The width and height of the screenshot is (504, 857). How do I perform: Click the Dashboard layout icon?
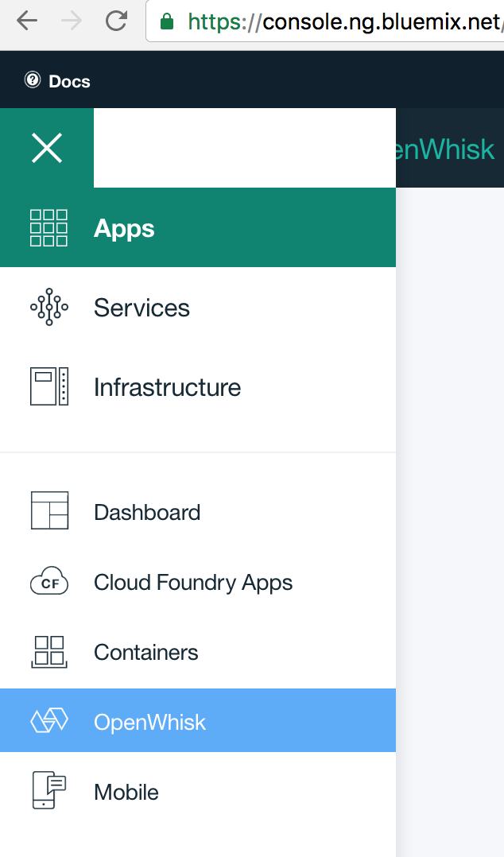click(x=50, y=510)
